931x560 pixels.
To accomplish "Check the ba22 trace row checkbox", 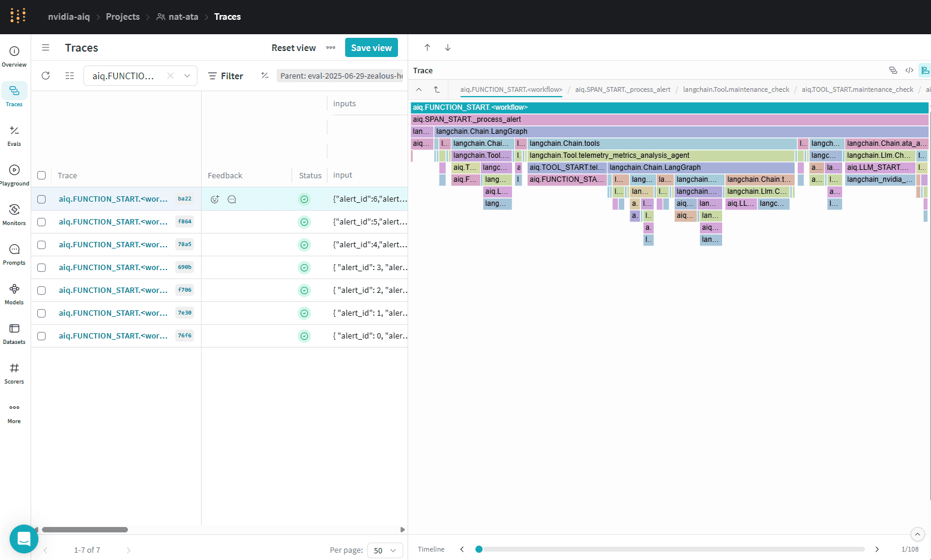I will [x=41, y=199].
